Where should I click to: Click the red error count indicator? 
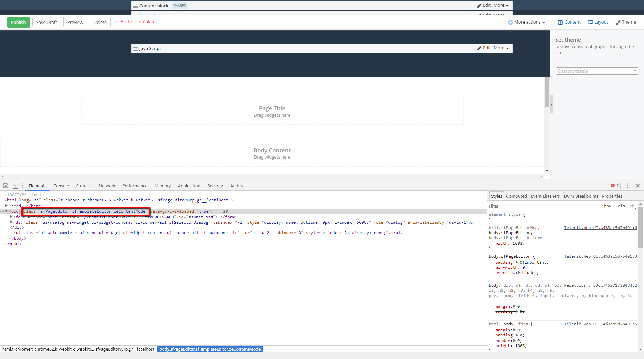[615, 186]
